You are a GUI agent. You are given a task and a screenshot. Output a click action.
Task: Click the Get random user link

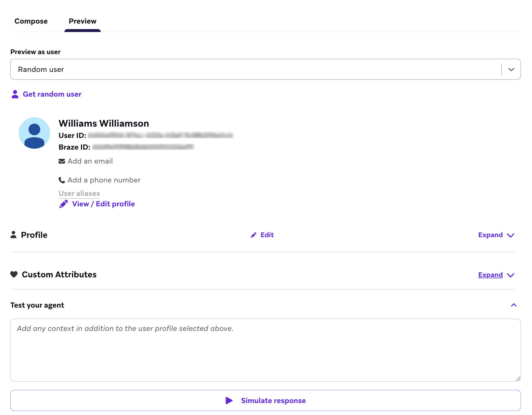52,94
